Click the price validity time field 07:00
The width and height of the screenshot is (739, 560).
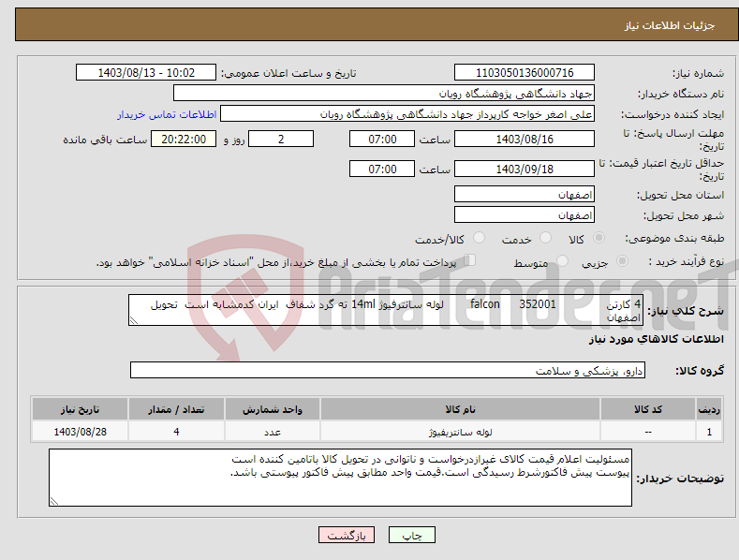[382, 169]
